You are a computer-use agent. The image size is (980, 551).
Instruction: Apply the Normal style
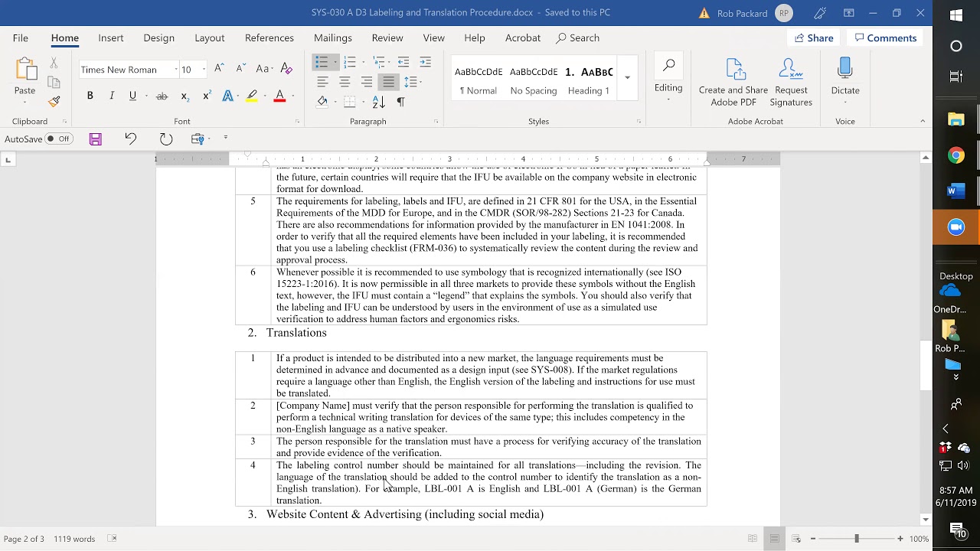(479, 79)
